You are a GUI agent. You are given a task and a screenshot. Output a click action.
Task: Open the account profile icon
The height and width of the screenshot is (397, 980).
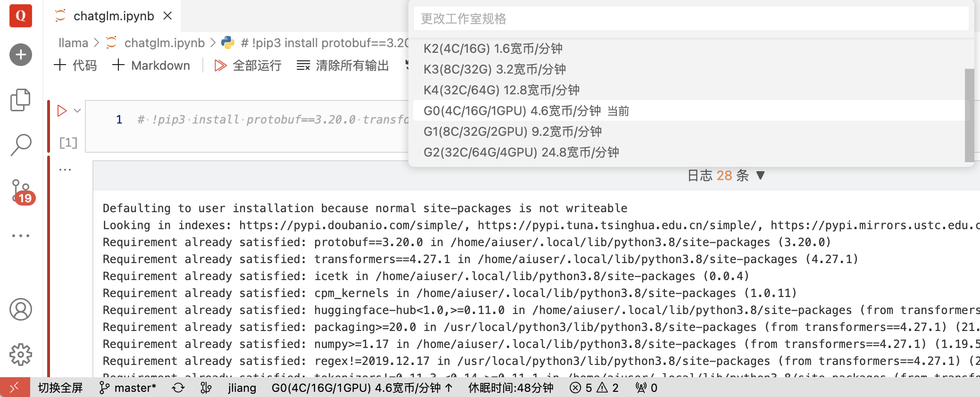(x=21, y=309)
